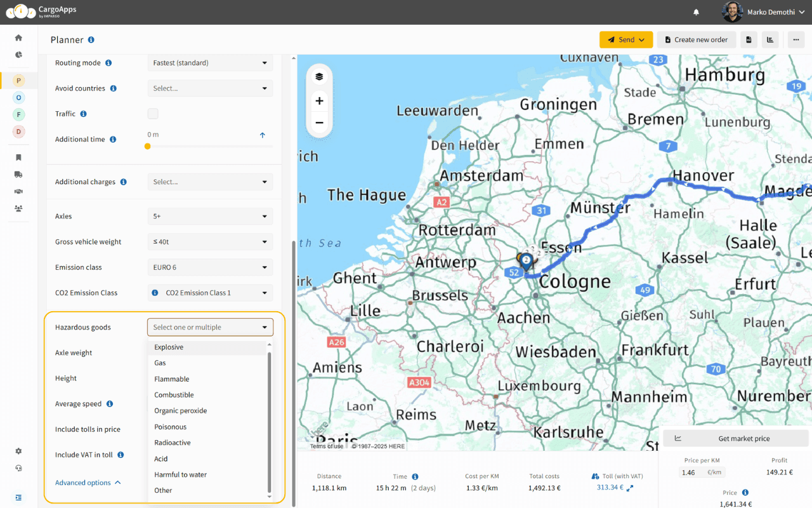Open the map layers picker
Screen dimensions: 812x508
pyautogui.click(x=319, y=76)
